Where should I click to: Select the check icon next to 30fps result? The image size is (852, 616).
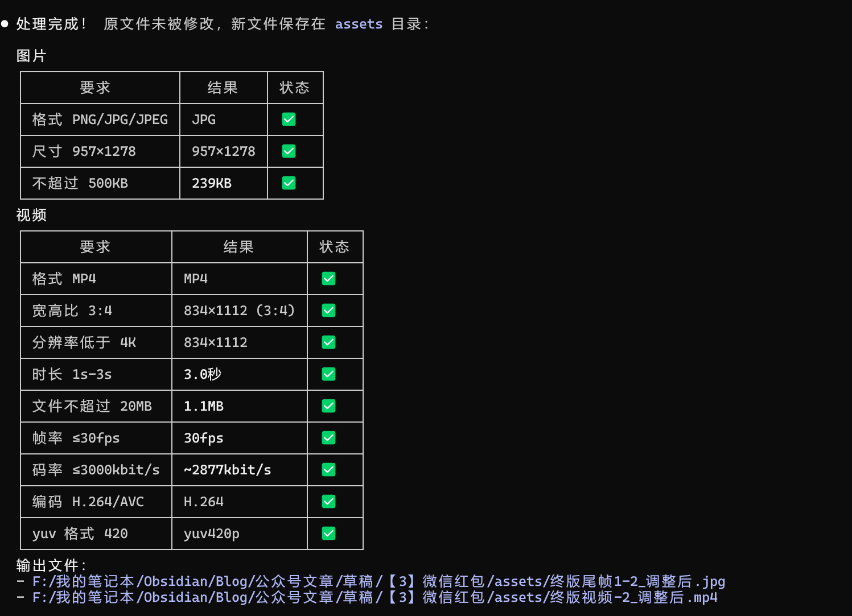tap(328, 438)
